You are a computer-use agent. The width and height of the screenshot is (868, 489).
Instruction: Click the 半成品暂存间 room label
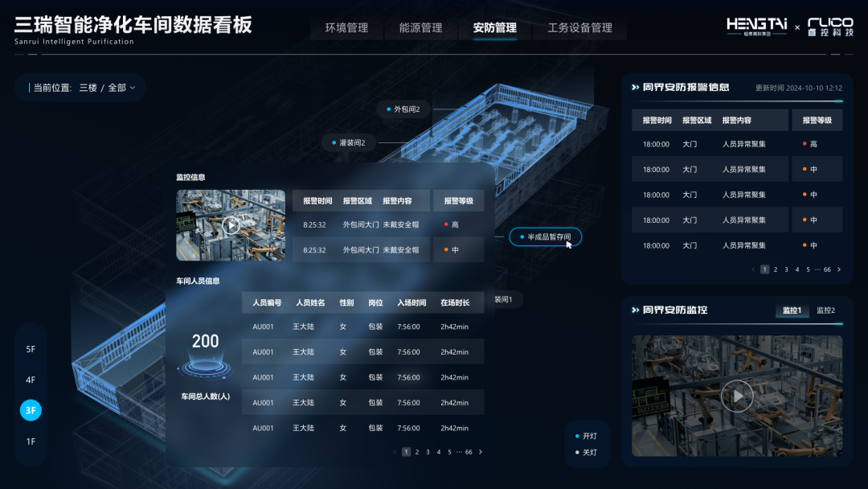click(546, 237)
